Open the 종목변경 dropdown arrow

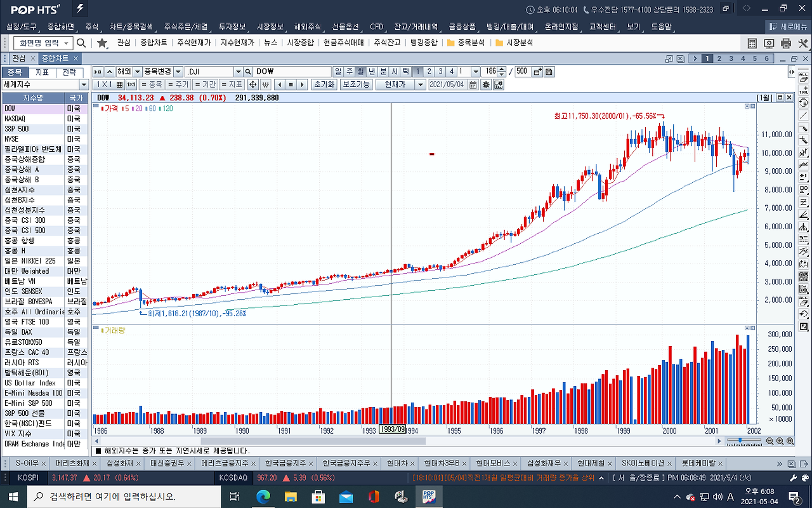[178, 72]
